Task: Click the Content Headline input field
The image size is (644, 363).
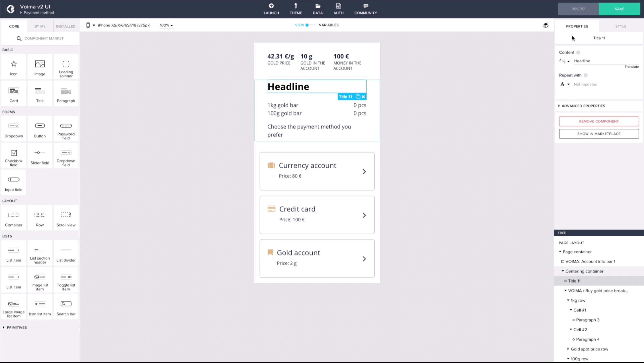Action: pyautogui.click(x=605, y=61)
